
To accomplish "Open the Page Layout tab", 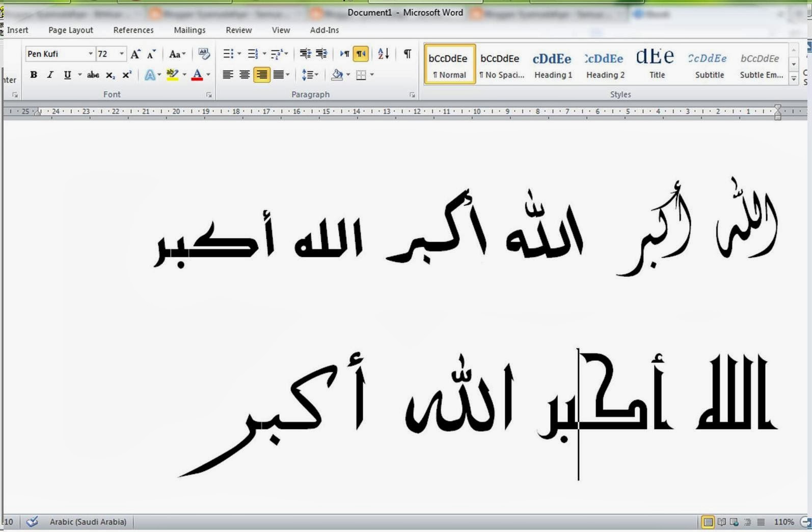I will pos(71,30).
